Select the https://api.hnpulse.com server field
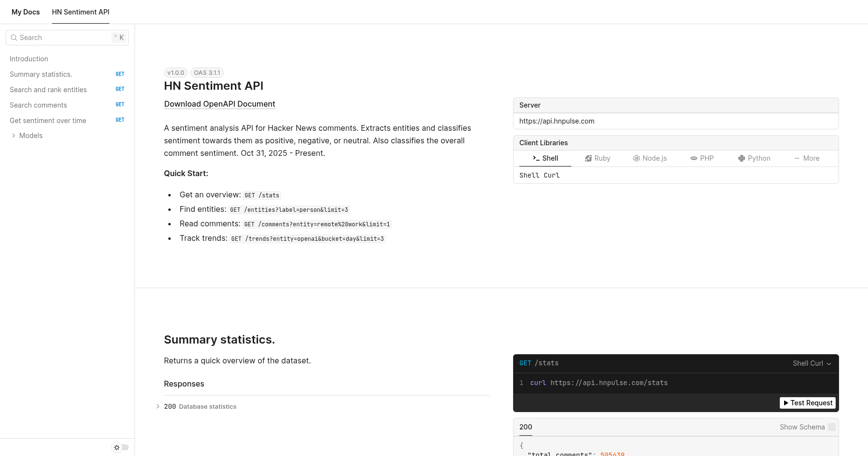The width and height of the screenshot is (868, 456). tap(675, 121)
